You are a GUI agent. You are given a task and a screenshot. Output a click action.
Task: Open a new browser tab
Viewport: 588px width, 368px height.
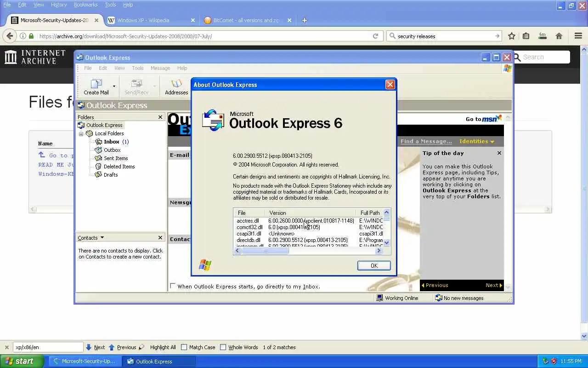(305, 20)
